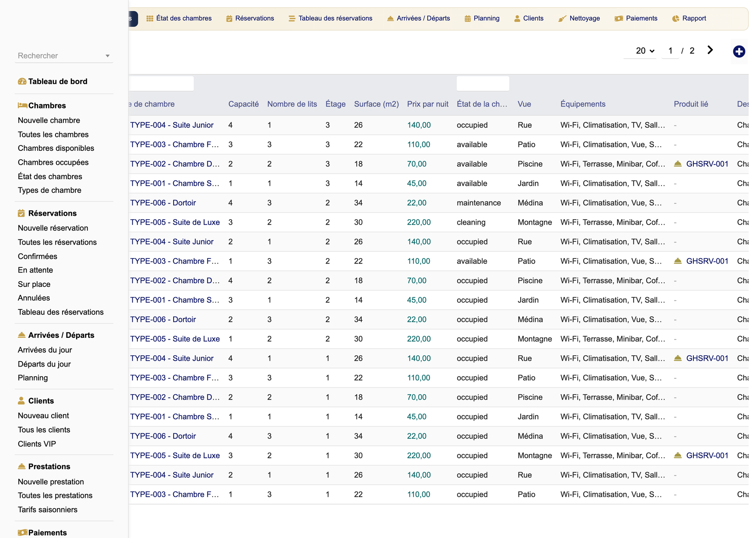Open the État des chambres tab
Viewport: 756px width, 538px height.
pyautogui.click(x=179, y=18)
